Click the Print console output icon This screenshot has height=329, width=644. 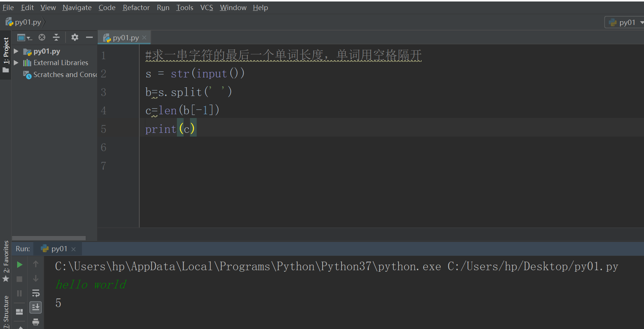(x=36, y=322)
